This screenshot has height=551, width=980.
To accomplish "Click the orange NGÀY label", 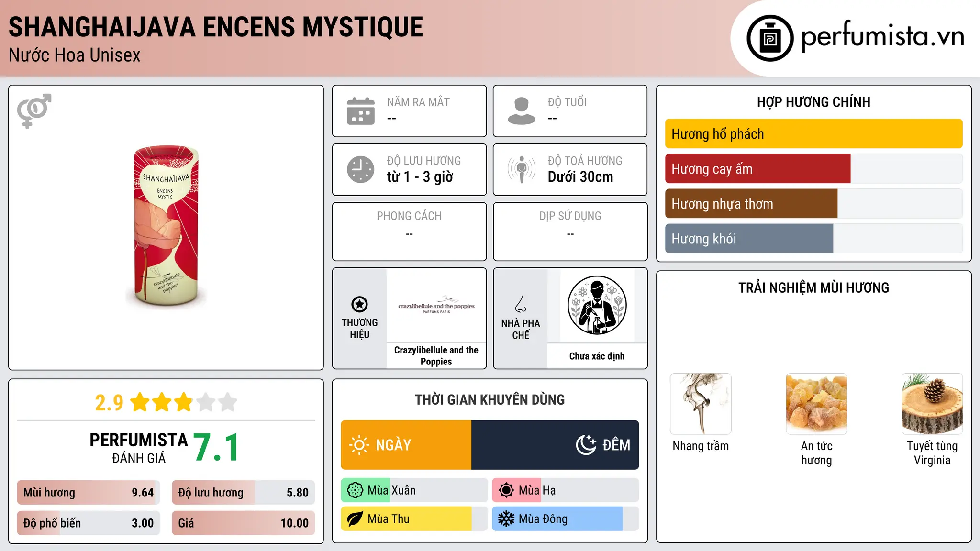I will [x=393, y=445].
